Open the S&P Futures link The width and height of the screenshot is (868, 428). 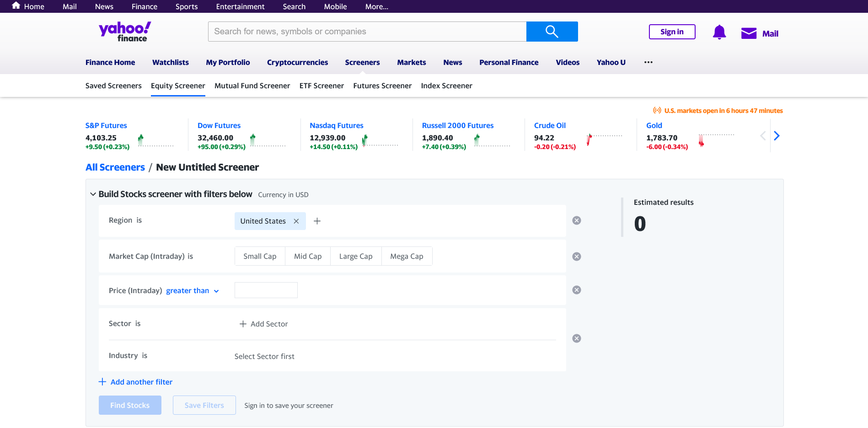(x=106, y=126)
